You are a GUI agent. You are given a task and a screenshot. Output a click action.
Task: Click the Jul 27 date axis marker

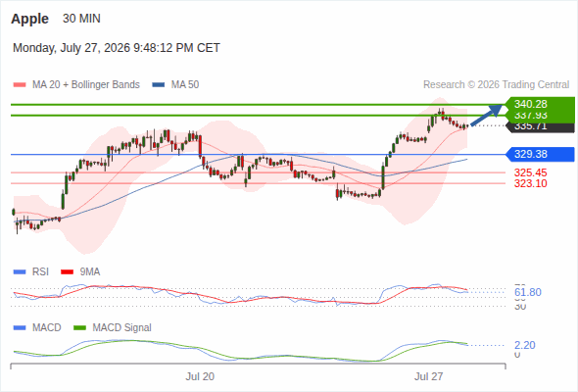tap(428, 376)
